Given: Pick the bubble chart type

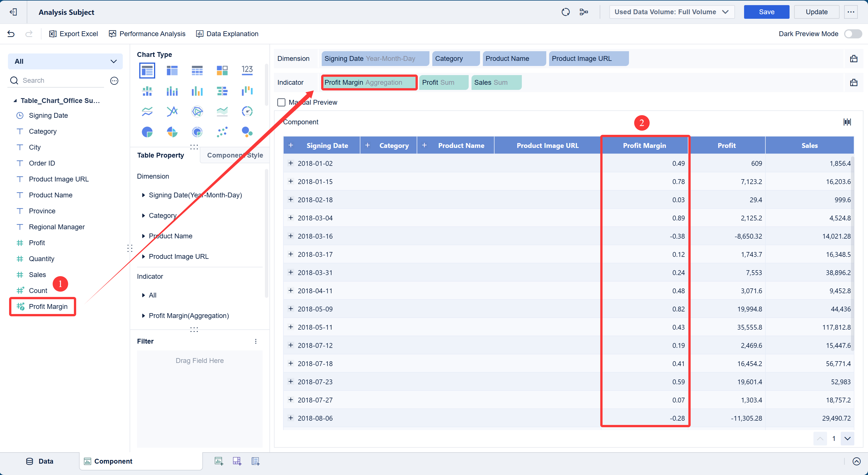Looking at the screenshot, I should (247, 132).
